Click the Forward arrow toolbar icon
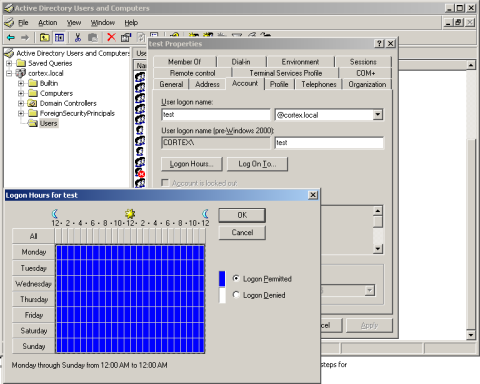Image resolution: width=480 pixels, height=384 pixels. tap(25, 37)
